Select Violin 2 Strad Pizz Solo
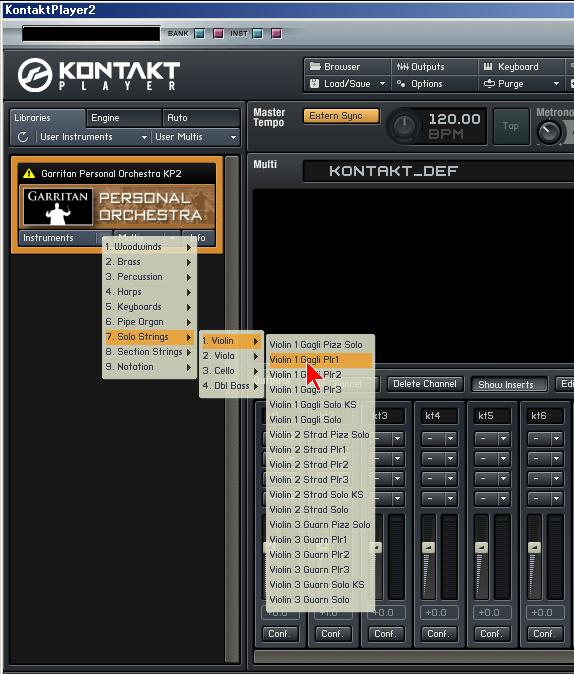 pos(320,435)
